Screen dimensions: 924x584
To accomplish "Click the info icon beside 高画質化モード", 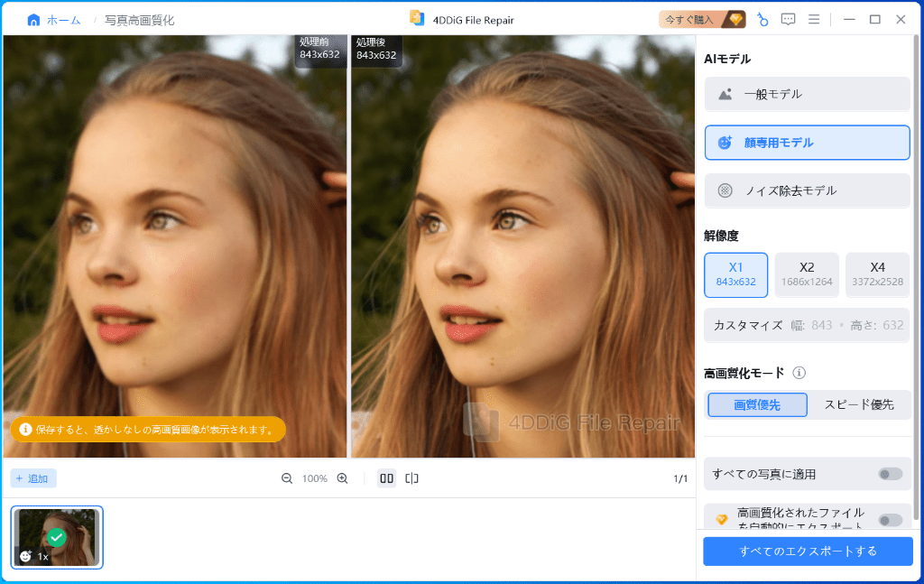I will pyautogui.click(x=799, y=373).
